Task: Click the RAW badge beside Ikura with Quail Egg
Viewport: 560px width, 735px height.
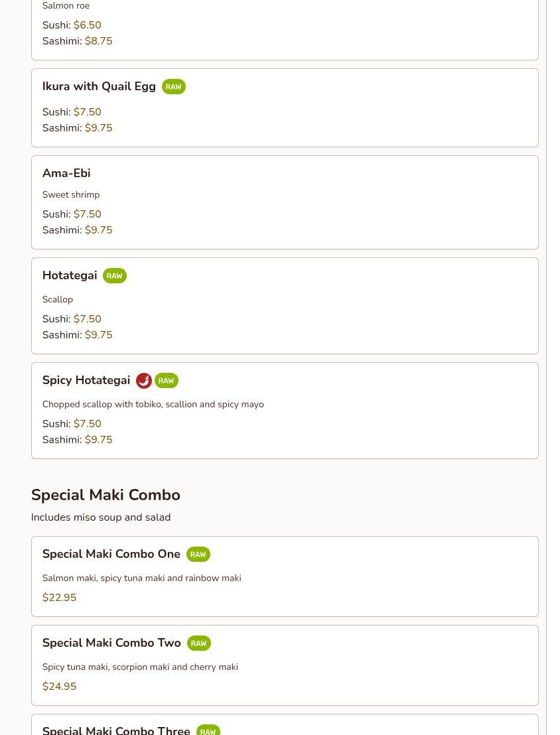Action: [x=173, y=87]
